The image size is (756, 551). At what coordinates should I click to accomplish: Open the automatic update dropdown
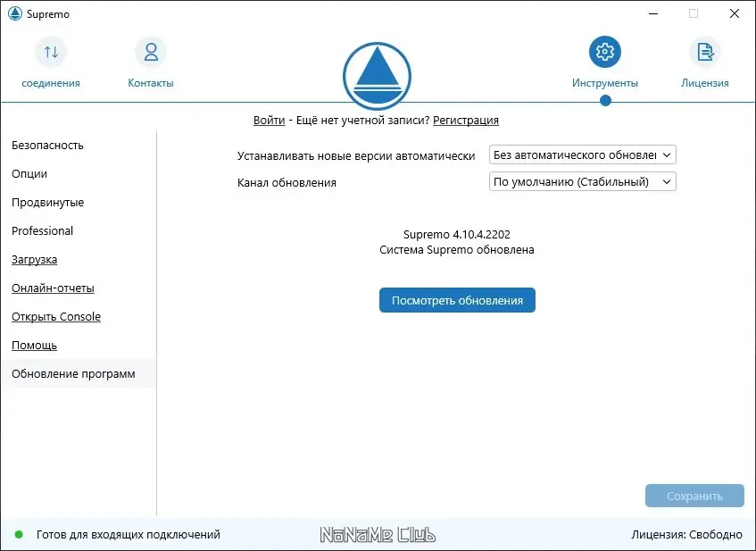(583, 154)
